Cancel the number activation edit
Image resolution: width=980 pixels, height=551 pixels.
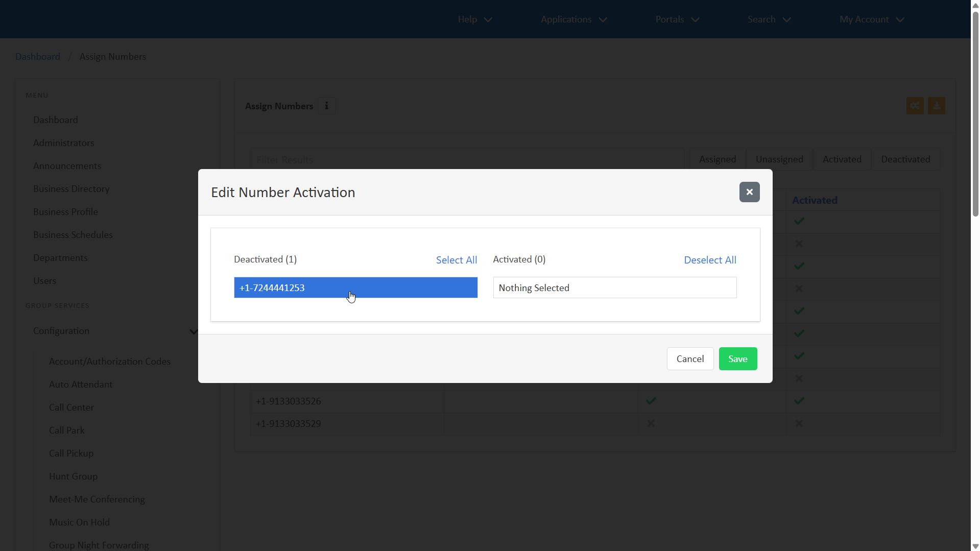tap(690, 359)
